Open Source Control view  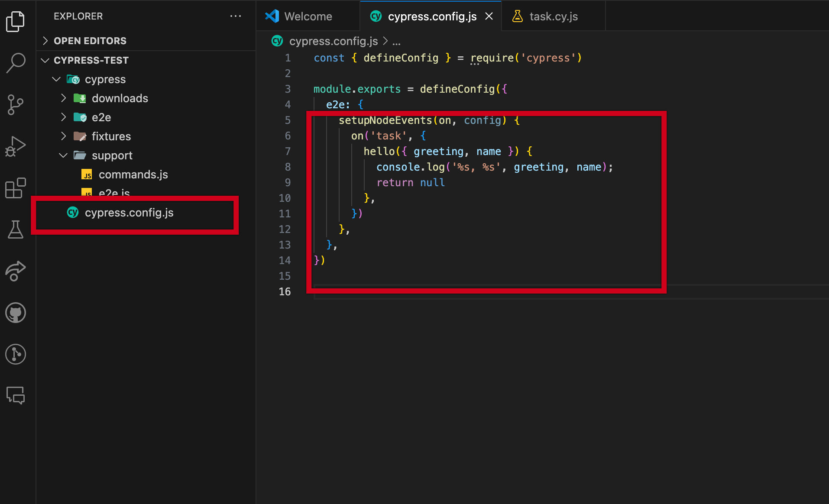(x=16, y=105)
